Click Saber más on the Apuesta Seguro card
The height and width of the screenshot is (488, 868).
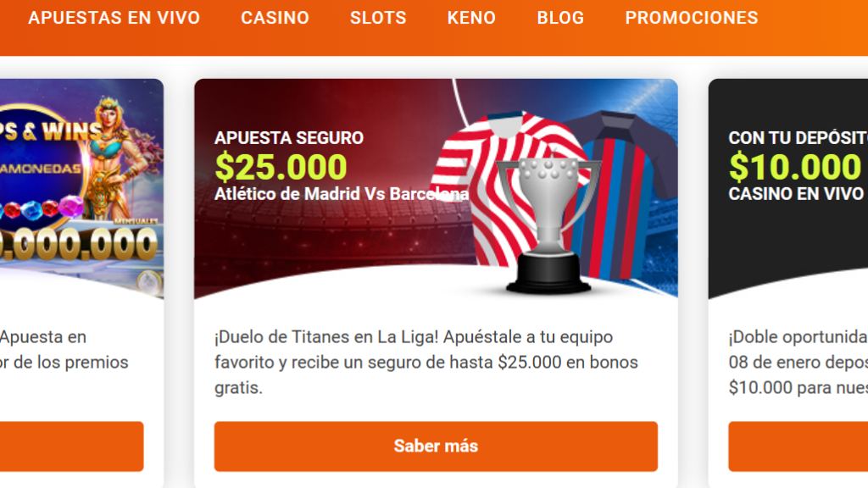pyautogui.click(x=436, y=446)
